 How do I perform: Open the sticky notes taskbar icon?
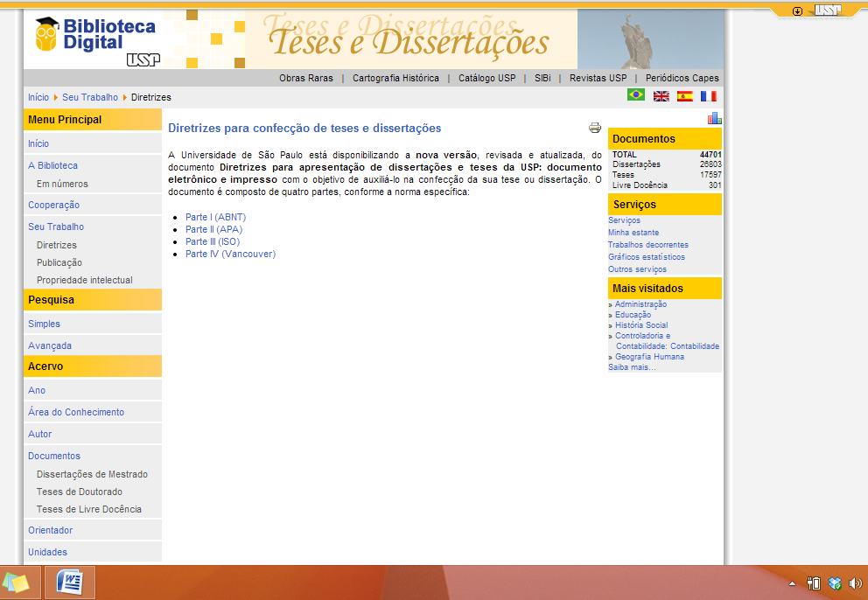coord(17,583)
